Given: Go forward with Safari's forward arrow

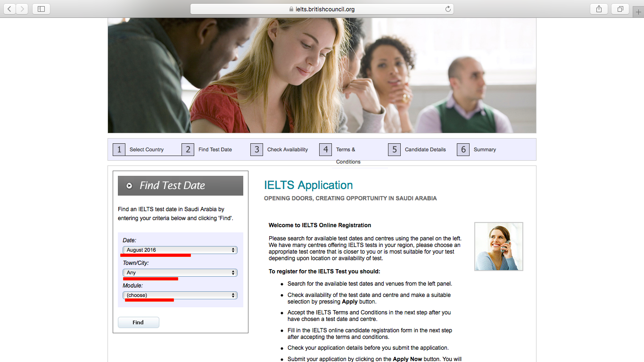Looking at the screenshot, I should point(22,8).
